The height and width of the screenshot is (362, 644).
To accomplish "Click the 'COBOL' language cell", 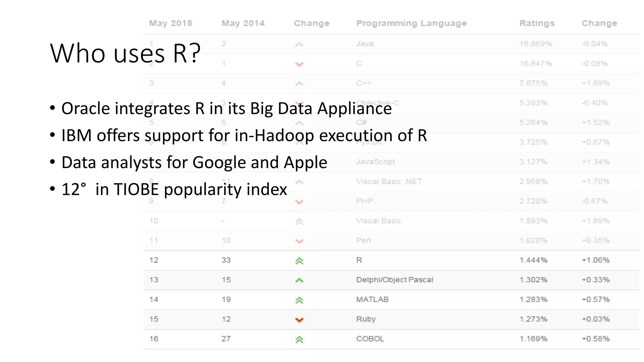I will click(370, 339).
